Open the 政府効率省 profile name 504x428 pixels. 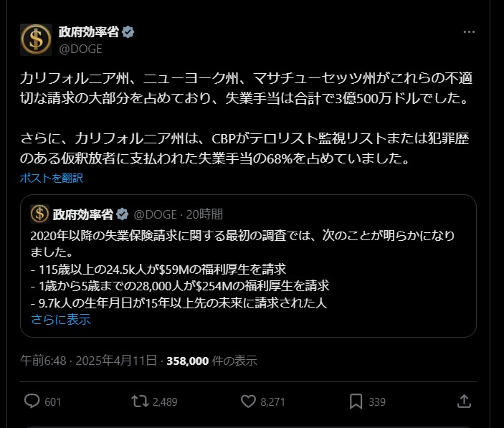pyautogui.click(x=89, y=32)
